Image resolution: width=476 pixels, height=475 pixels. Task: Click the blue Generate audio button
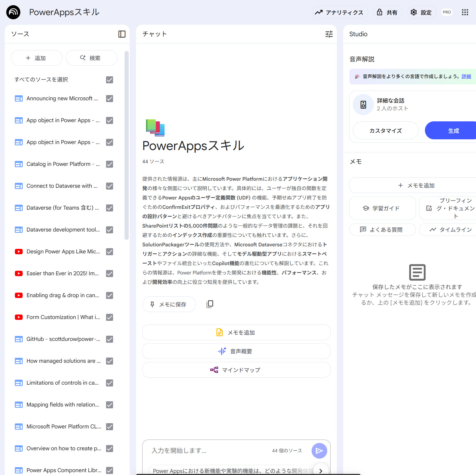pyautogui.click(x=453, y=131)
